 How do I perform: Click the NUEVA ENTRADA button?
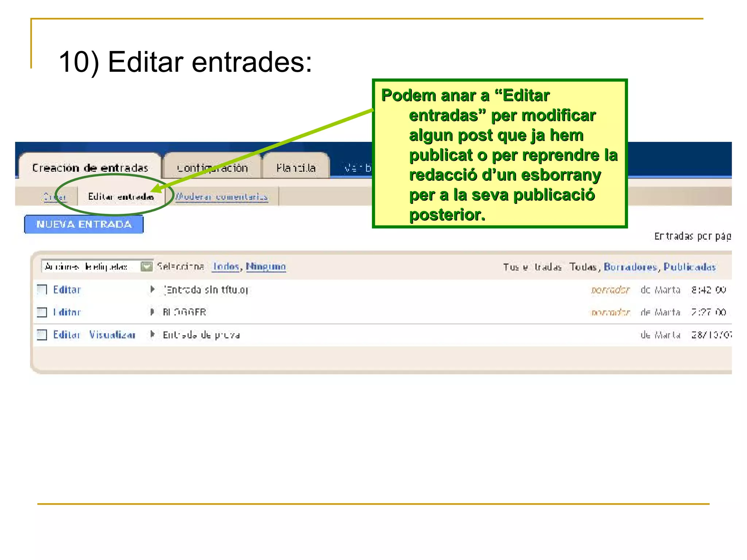[84, 224]
